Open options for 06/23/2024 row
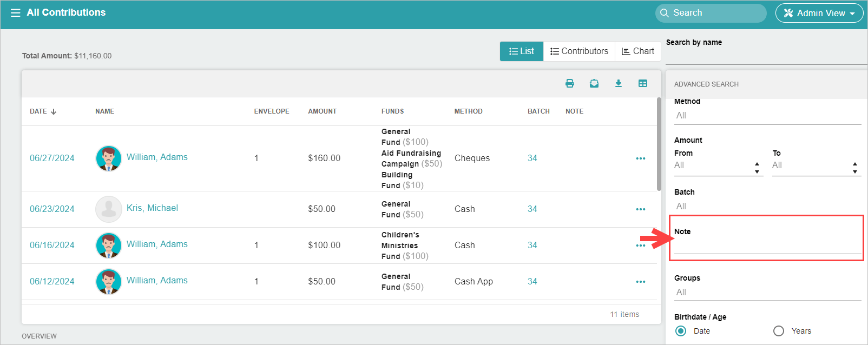 (x=641, y=209)
